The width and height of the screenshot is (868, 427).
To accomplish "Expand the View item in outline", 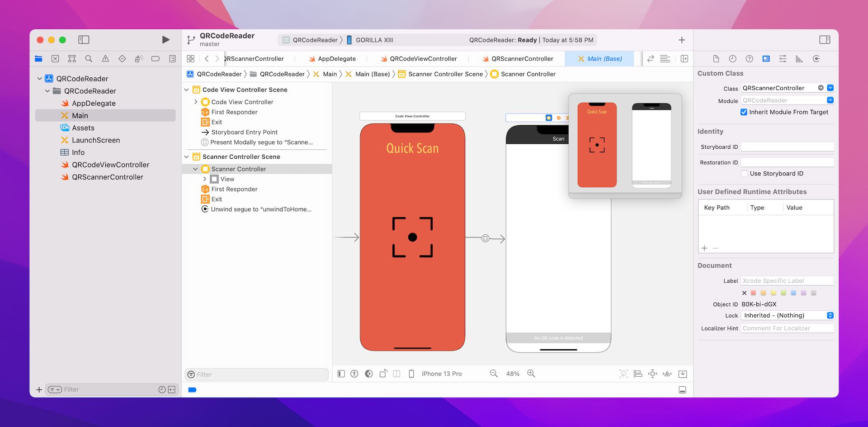I will click(x=205, y=179).
